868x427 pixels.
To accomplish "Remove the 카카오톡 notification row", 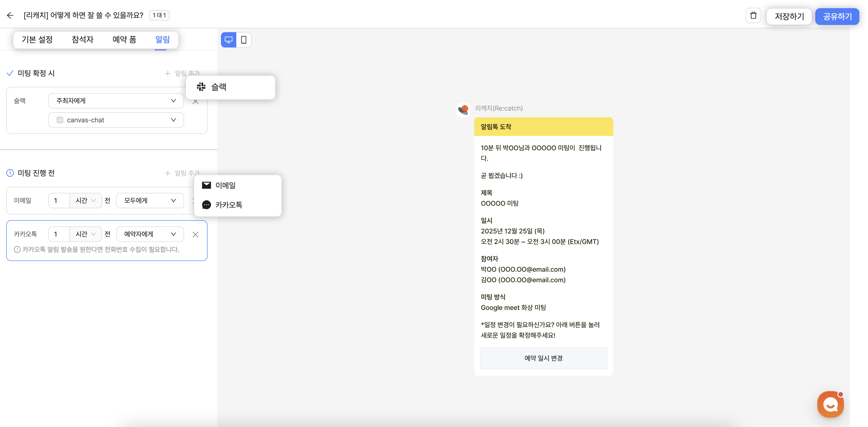I will (x=195, y=234).
